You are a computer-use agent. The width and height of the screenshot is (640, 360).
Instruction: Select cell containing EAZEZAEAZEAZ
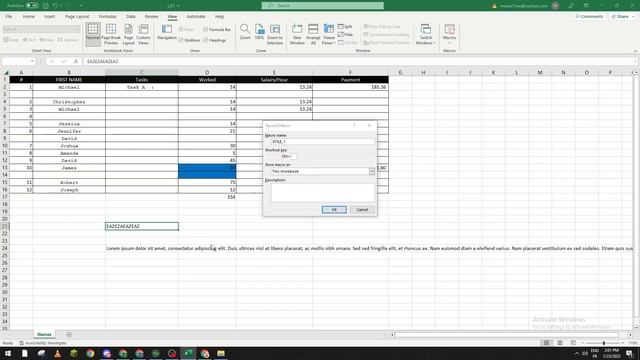[x=142, y=226]
